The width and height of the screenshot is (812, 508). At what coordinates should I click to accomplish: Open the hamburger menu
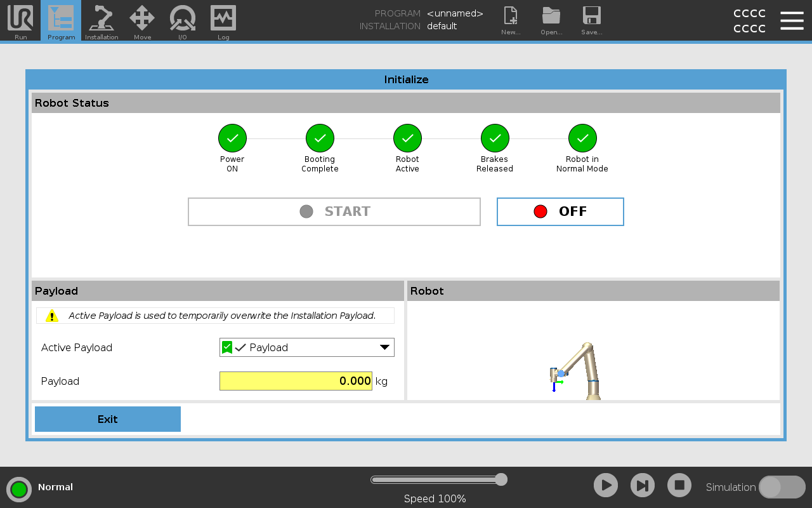792,20
